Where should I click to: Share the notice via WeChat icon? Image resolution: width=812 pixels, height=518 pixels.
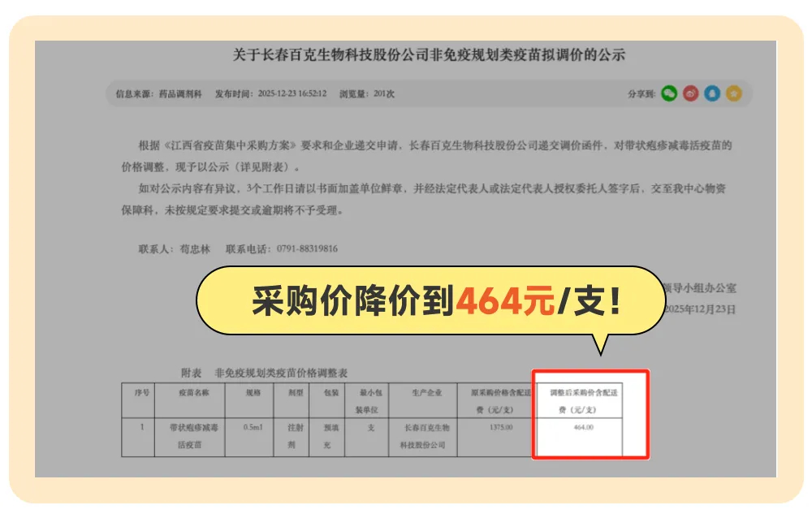[x=668, y=94]
